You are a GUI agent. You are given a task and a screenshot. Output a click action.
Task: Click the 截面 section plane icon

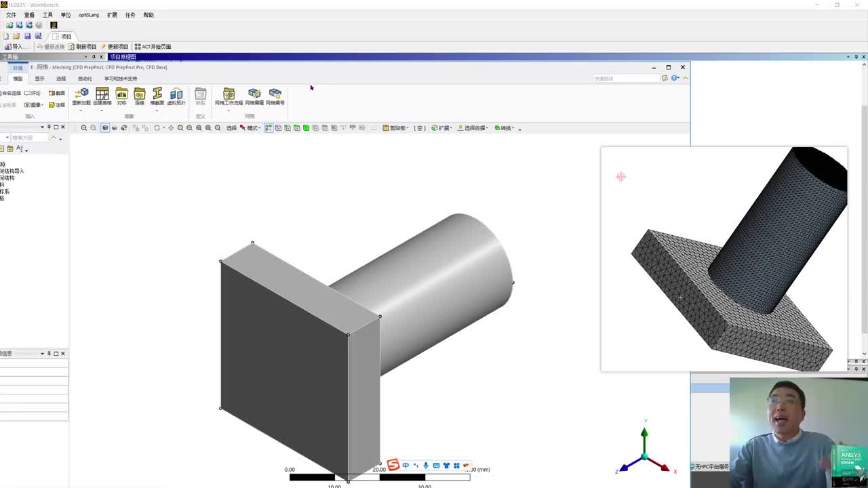pyautogui.click(x=57, y=93)
